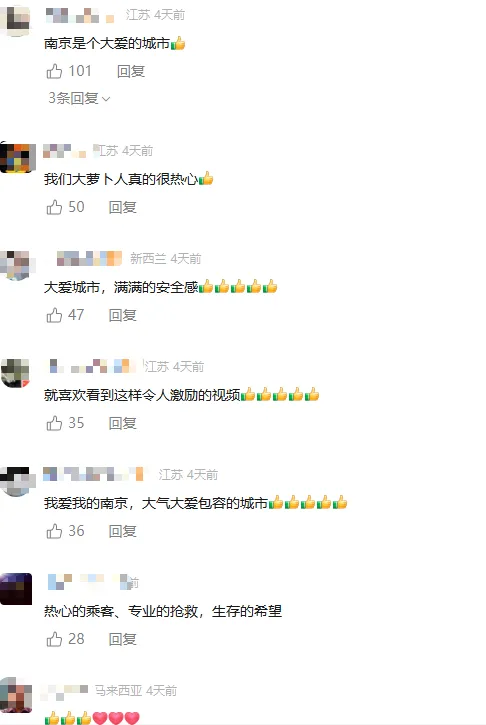Reply to the comment with 36 likes
Screen dimensions: 486x725
(x=123, y=531)
